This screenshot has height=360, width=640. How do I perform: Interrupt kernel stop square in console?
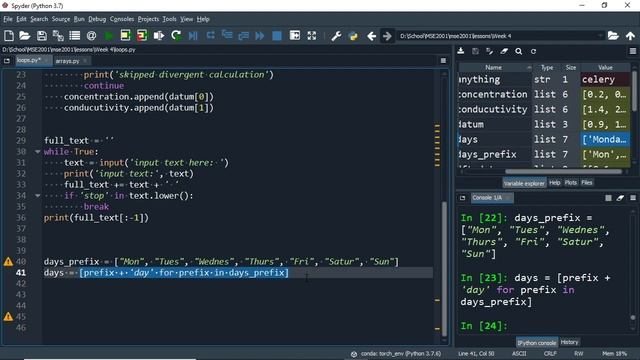pyautogui.click(x=608, y=198)
